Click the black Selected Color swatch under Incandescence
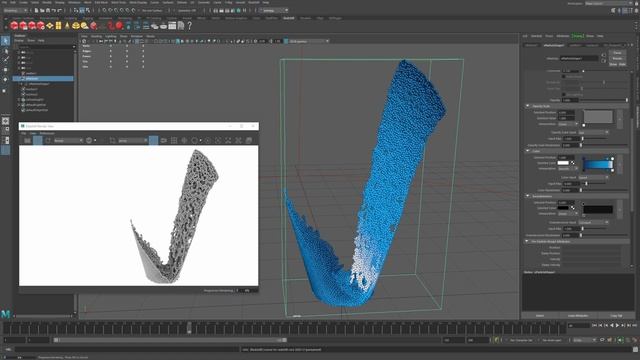This screenshot has height=360, width=640. click(563, 208)
